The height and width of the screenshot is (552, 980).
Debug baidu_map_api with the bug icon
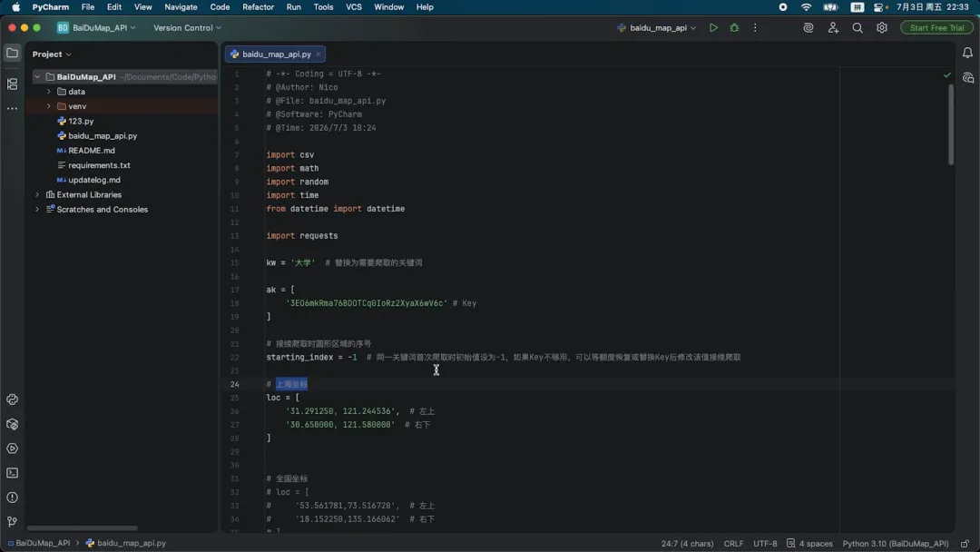(734, 28)
